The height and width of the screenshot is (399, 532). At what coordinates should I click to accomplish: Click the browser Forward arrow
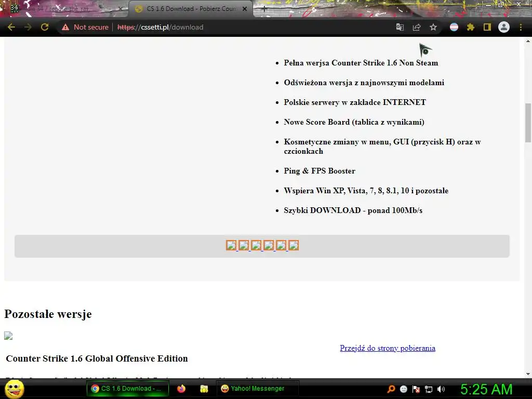point(28,27)
